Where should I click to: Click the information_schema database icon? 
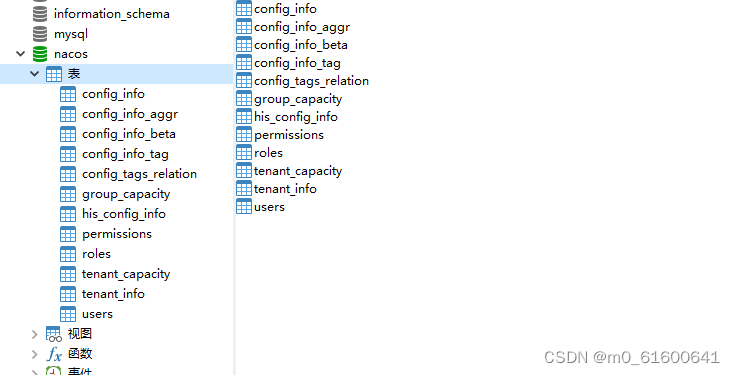40,14
